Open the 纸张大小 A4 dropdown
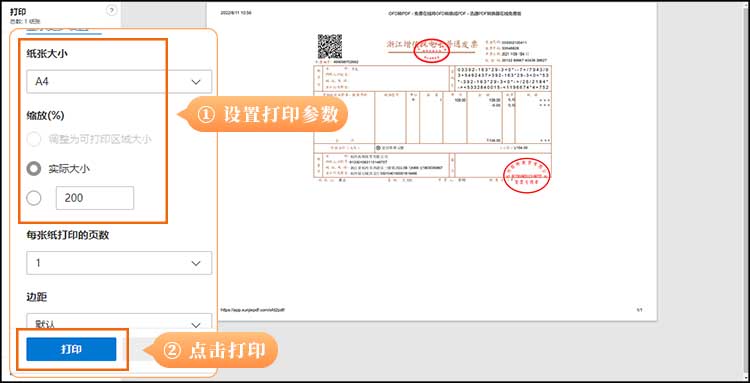This screenshot has width=750, height=383. click(x=119, y=82)
